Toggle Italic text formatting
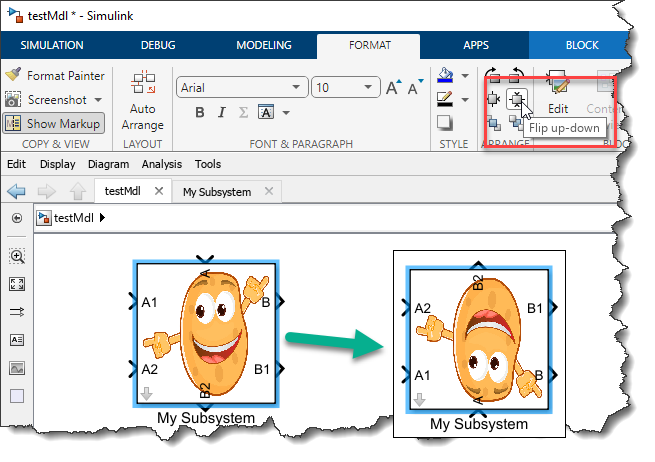655x462 pixels. 221,112
